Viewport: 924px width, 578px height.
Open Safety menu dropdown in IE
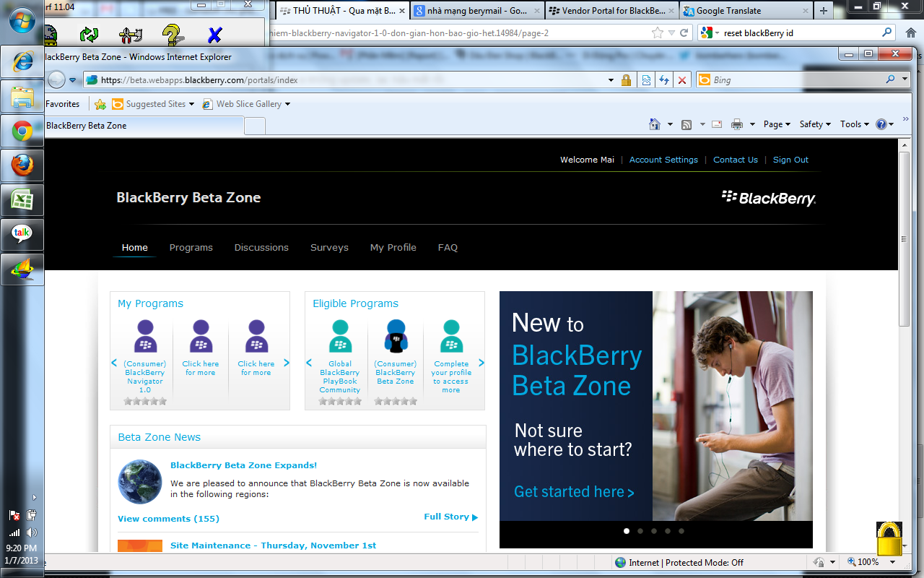click(x=815, y=124)
